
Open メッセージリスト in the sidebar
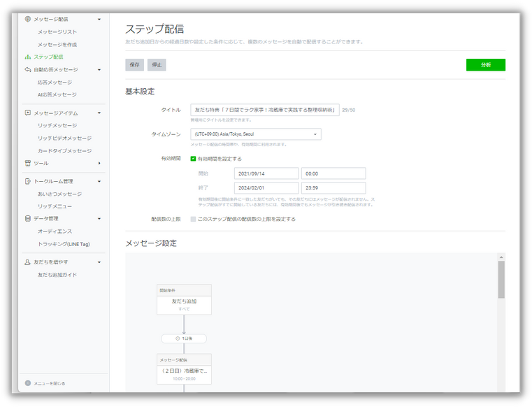(x=57, y=32)
